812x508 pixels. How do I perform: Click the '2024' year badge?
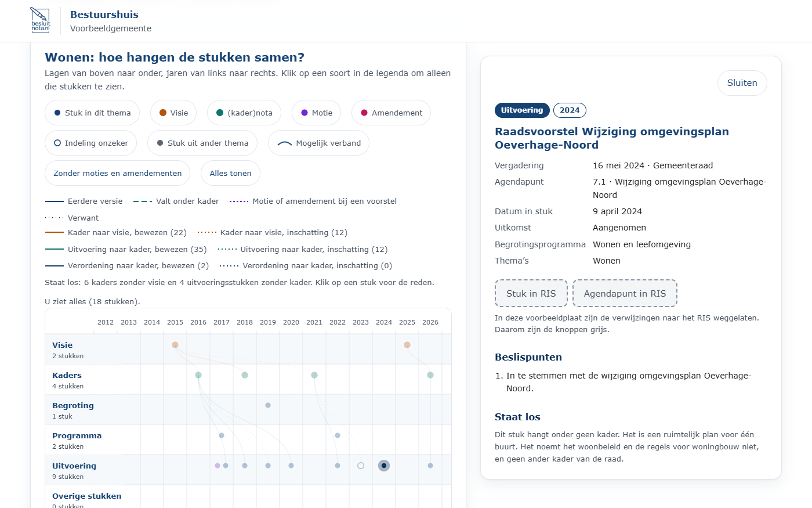[570, 110]
